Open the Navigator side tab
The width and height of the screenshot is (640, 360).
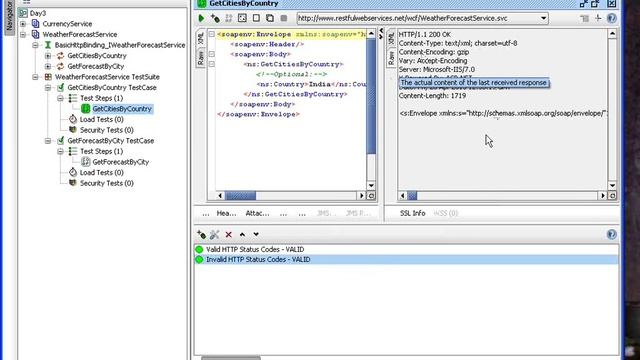tap(9, 16)
